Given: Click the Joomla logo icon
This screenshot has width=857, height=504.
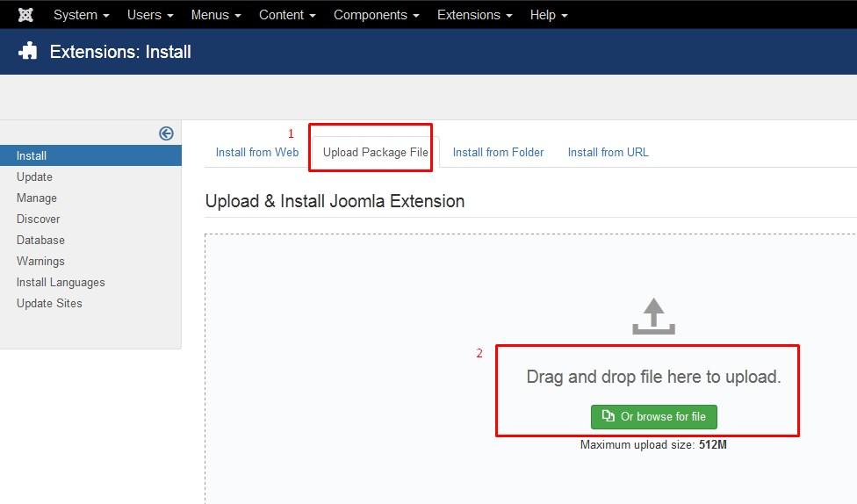Looking at the screenshot, I should point(25,15).
